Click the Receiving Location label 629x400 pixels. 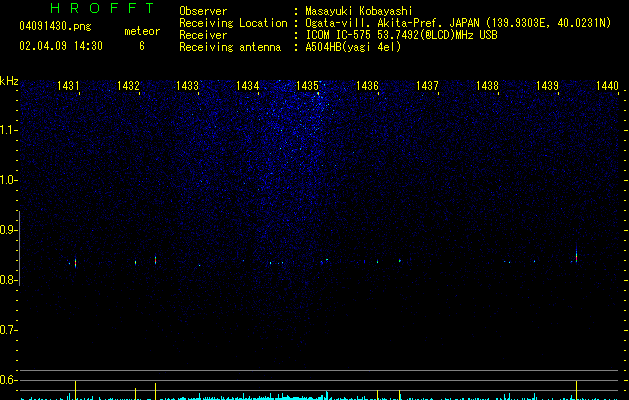coord(233,23)
